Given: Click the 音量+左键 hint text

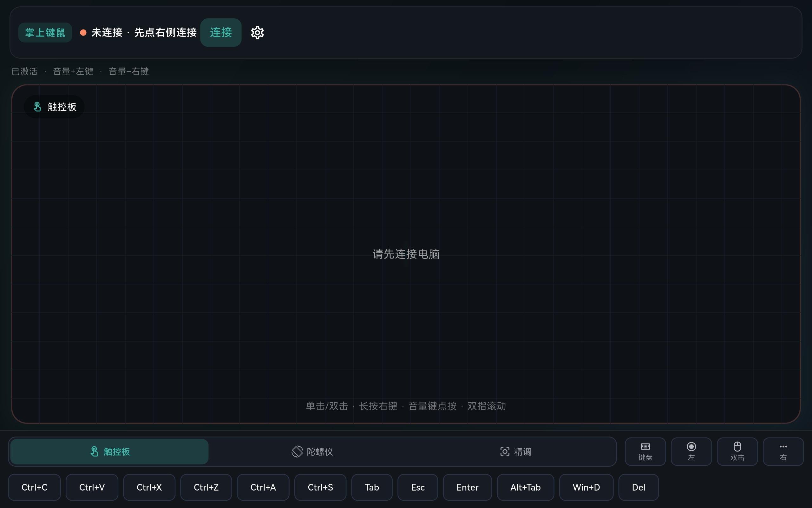Looking at the screenshot, I should [73, 71].
